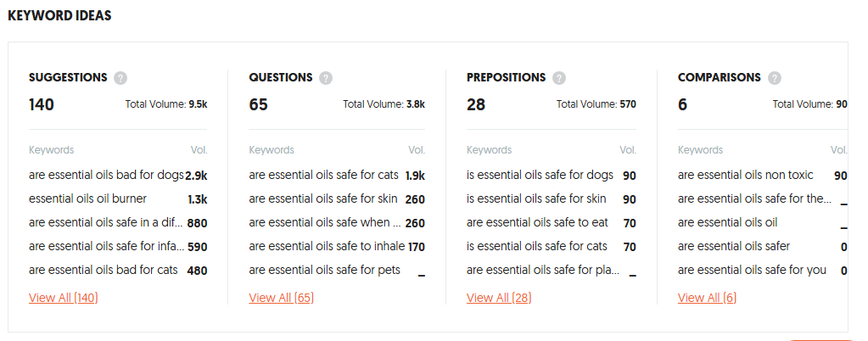
Task: Click the Comparisons help question-mark icon
Action: point(775,78)
